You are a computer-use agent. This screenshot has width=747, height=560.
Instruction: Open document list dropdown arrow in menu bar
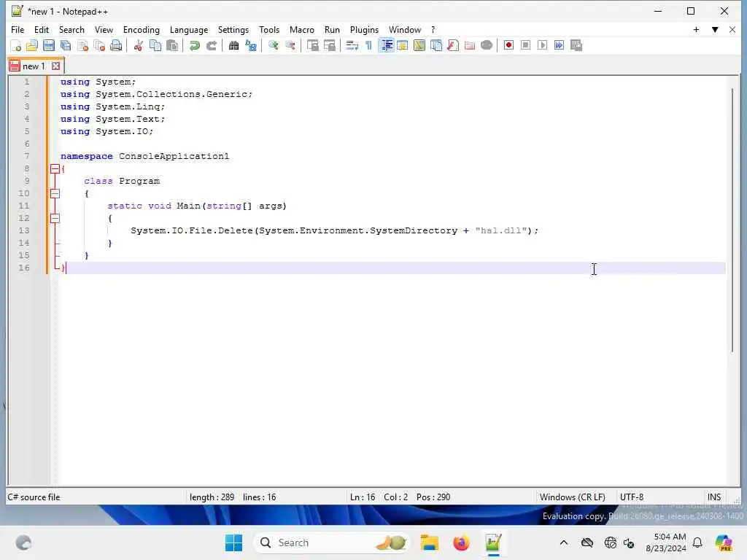click(x=715, y=29)
